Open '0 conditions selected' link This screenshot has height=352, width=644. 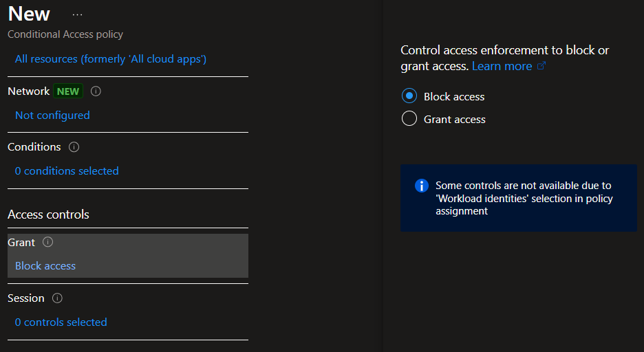(67, 170)
